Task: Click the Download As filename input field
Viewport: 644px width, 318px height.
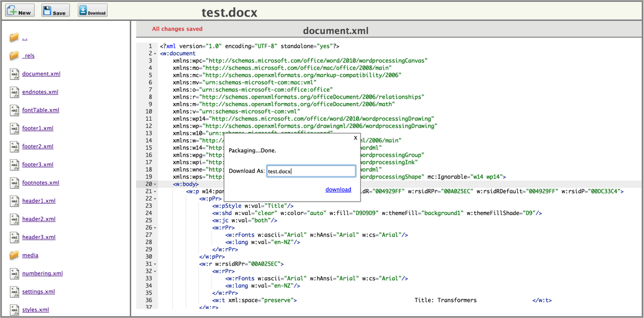Action: click(x=311, y=171)
